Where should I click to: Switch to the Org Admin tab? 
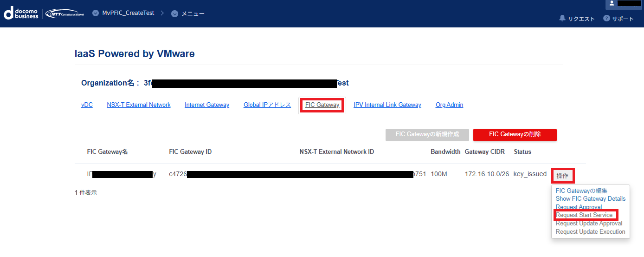pyautogui.click(x=449, y=105)
